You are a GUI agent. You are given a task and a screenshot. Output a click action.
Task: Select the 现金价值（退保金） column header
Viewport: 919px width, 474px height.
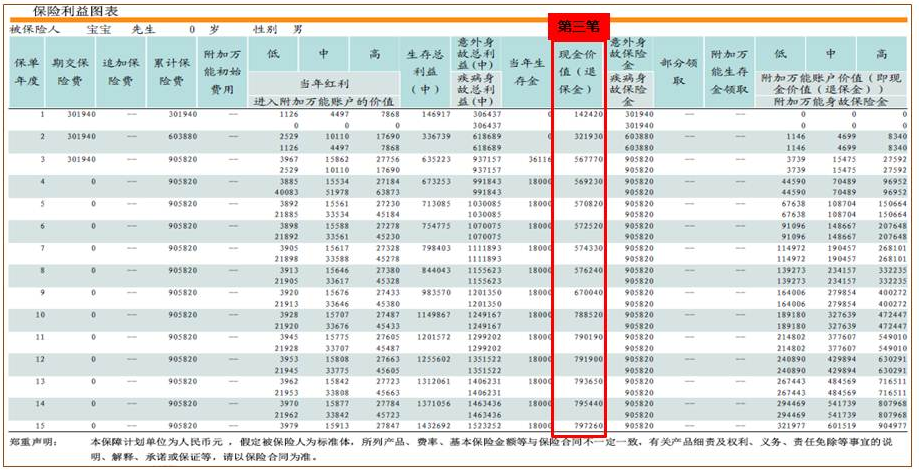click(578, 73)
